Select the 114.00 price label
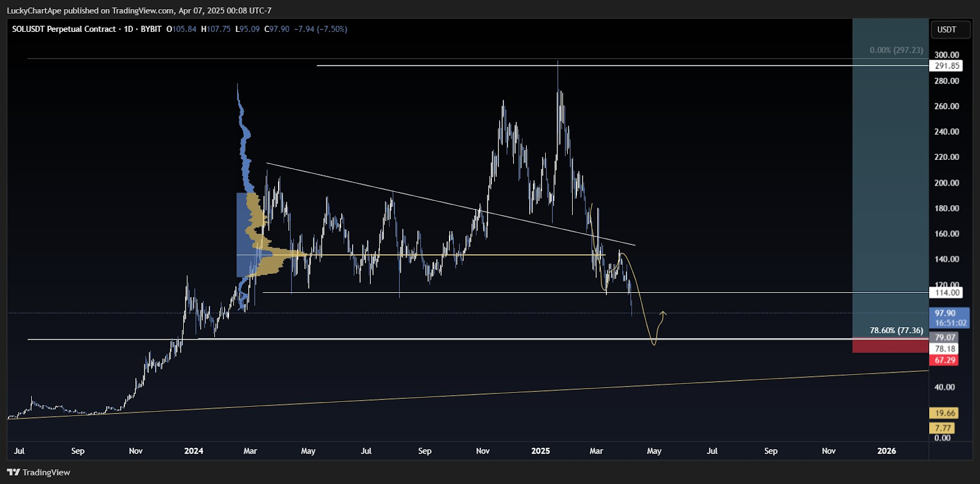980x484 pixels. (x=946, y=293)
